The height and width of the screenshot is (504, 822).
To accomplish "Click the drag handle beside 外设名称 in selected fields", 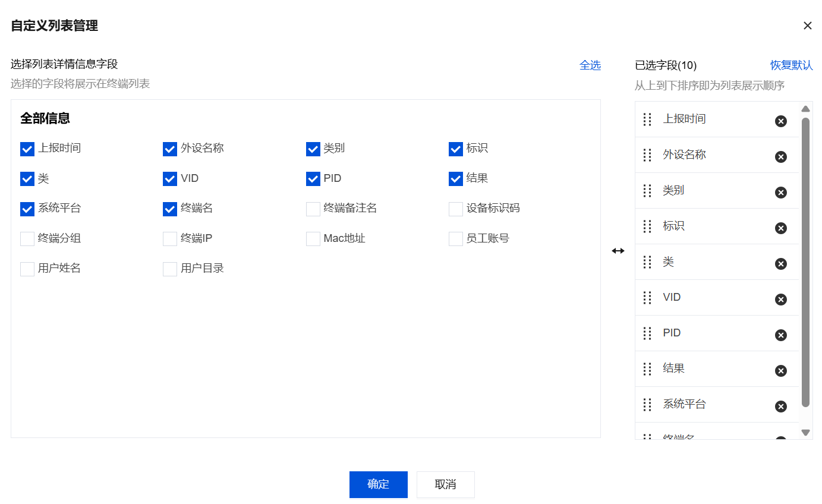I will (648, 155).
